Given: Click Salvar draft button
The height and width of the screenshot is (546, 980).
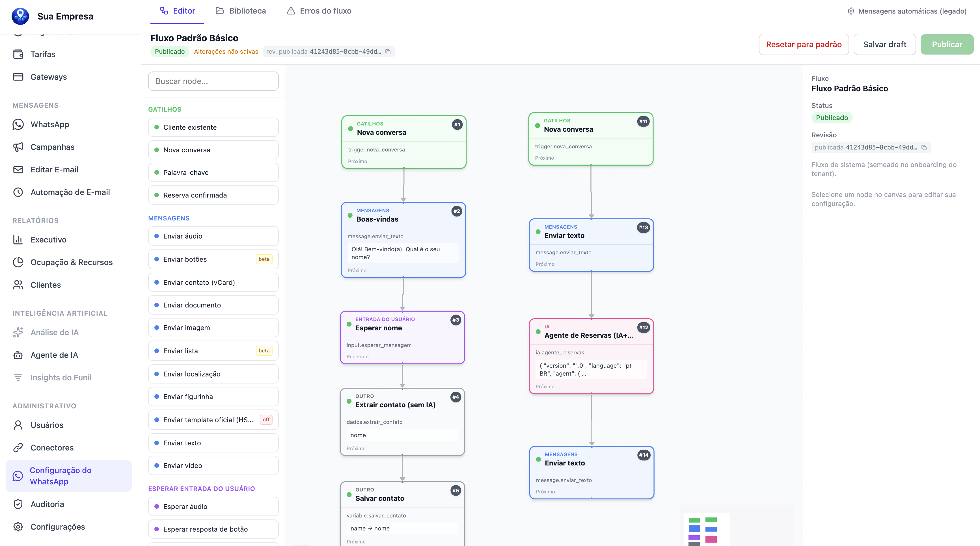Looking at the screenshot, I should (x=884, y=44).
